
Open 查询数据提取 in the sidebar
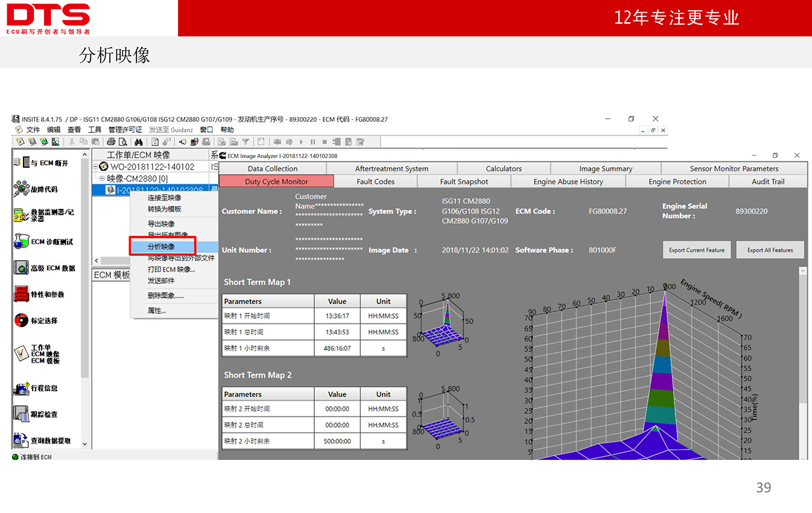click(x=42, y=441)
